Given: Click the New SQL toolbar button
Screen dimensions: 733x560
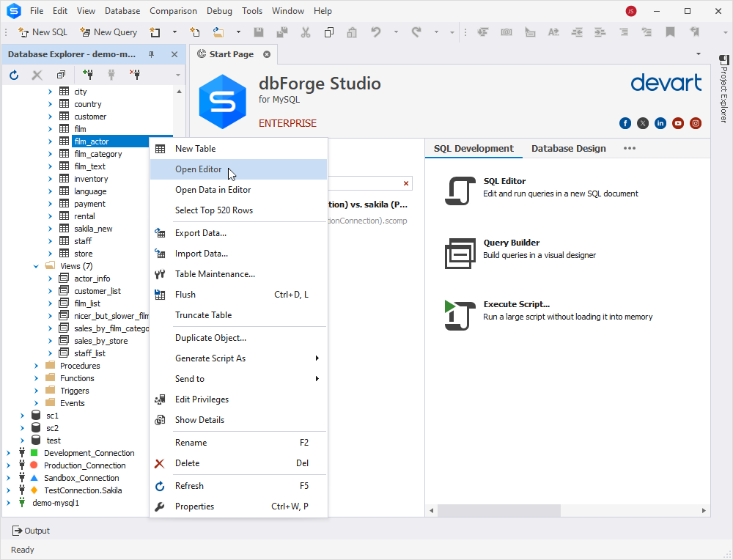Looking at the screenshot, I should pos(43,32).
